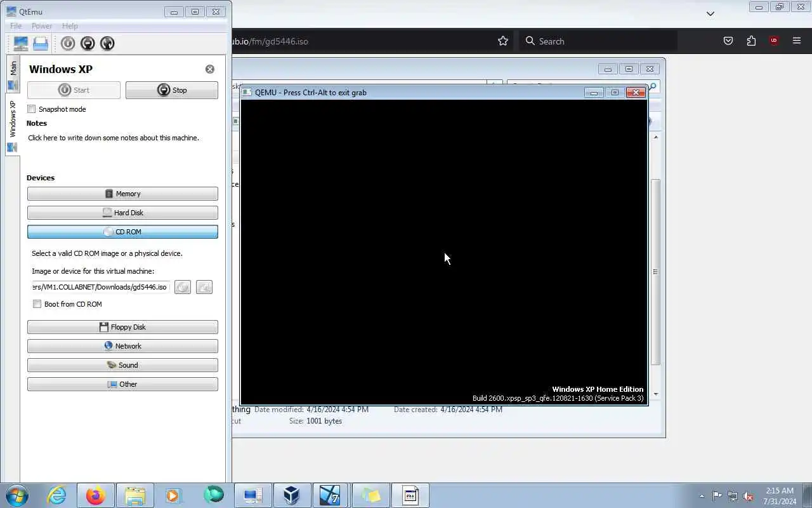Expand the Network device section

click(x=122, y=346)
